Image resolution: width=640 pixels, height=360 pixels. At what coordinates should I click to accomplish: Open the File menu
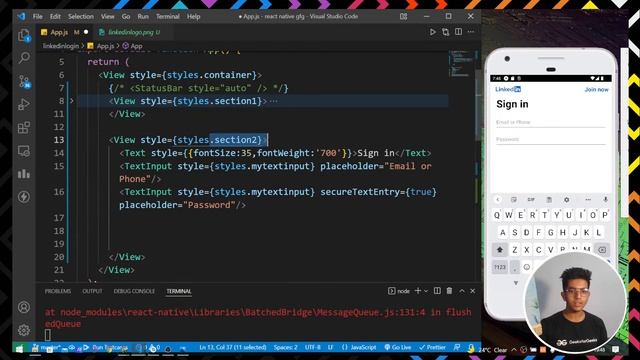[38, 16]
